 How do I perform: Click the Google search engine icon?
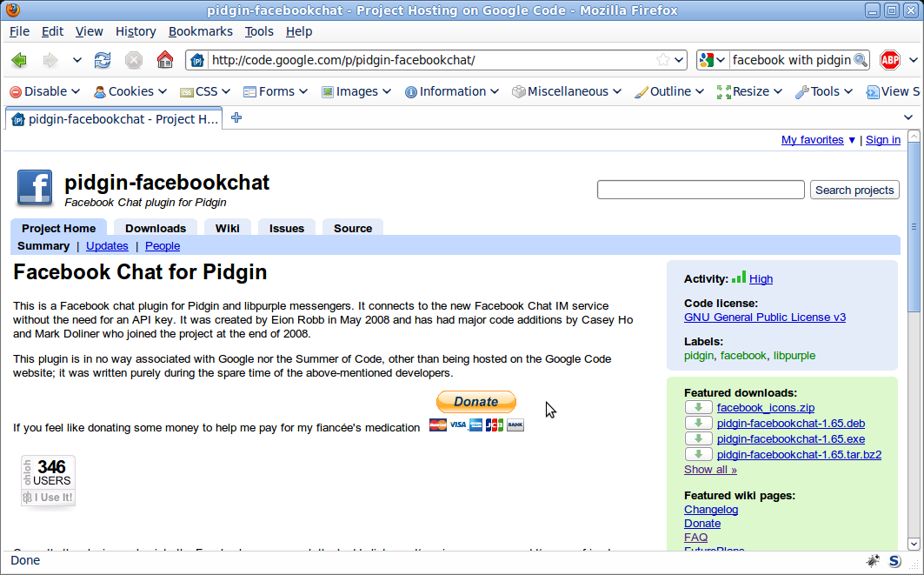coord(706,59)
